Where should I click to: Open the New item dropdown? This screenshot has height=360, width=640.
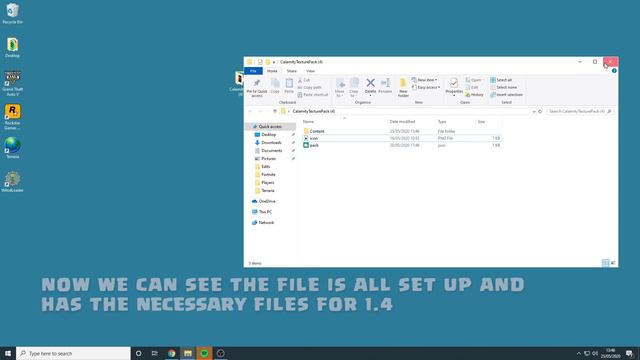coord(424,80)
